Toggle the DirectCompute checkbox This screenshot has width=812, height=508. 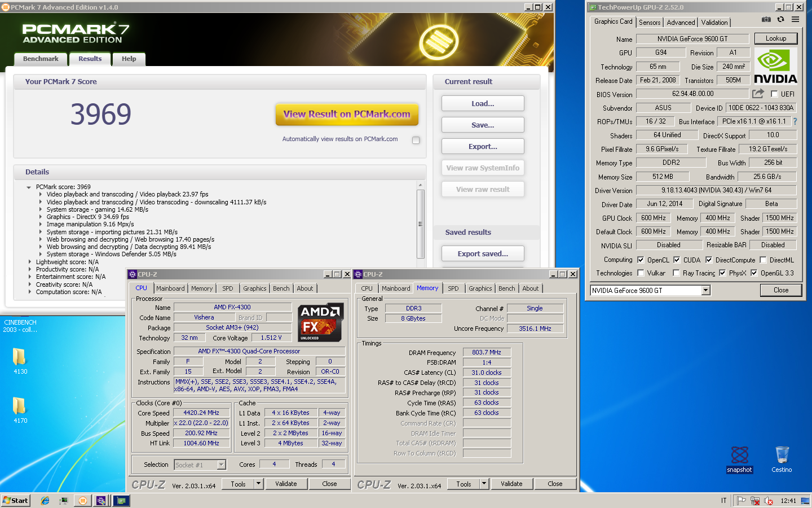(709, 260)
